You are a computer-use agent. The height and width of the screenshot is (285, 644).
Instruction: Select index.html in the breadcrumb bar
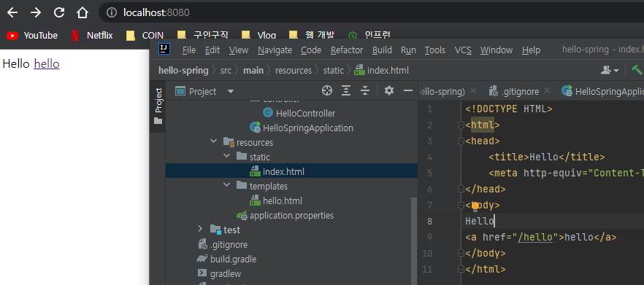pyautogui.click(x=382, y=70)
